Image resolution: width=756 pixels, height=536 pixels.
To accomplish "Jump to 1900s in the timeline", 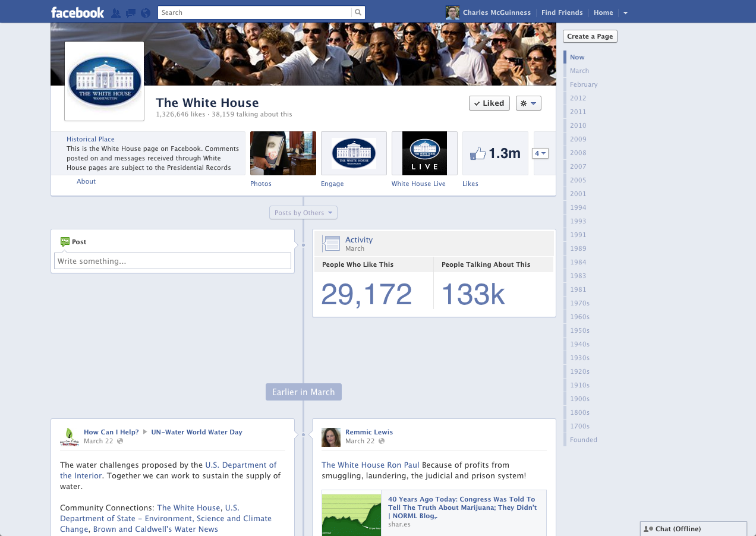I will tap(580, 399).
